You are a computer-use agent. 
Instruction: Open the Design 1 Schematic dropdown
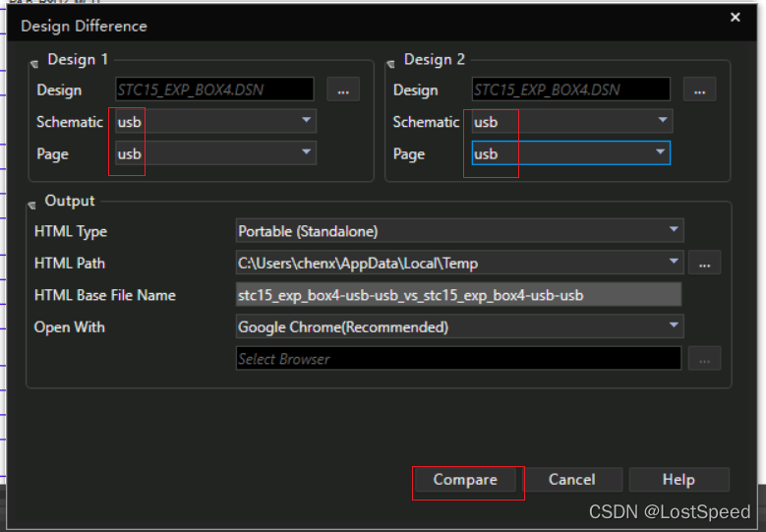coord(307,121)
